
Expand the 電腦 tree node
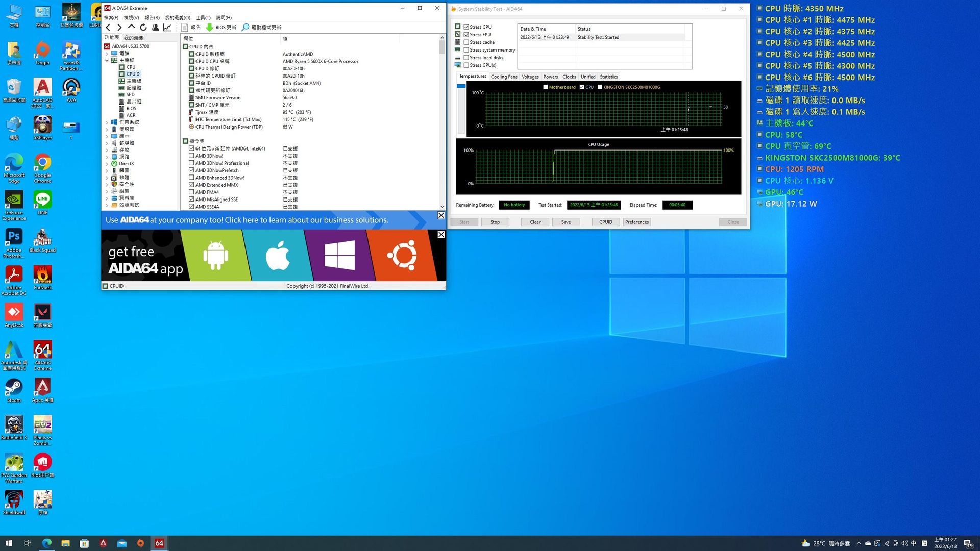point(107,54)
